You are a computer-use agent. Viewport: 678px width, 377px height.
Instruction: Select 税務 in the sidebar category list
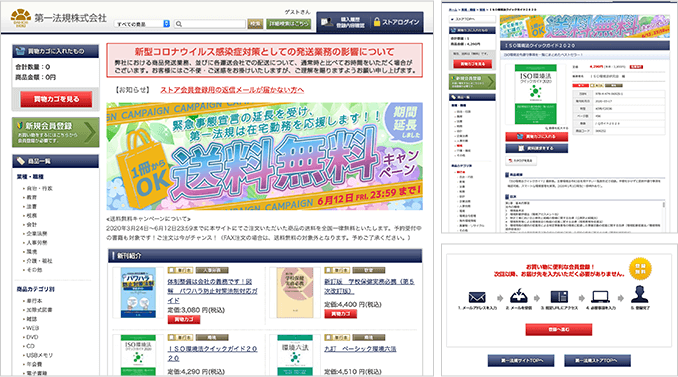click(x=32, y=215)
